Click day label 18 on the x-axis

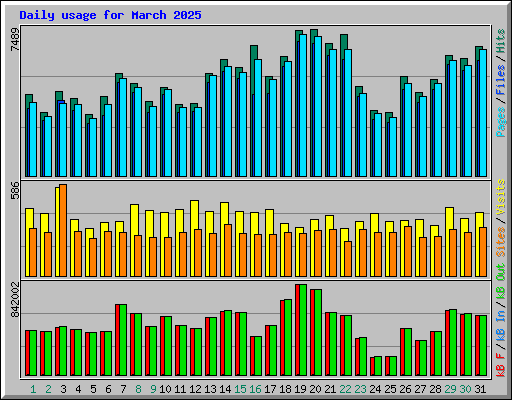[x=285, y=389]
